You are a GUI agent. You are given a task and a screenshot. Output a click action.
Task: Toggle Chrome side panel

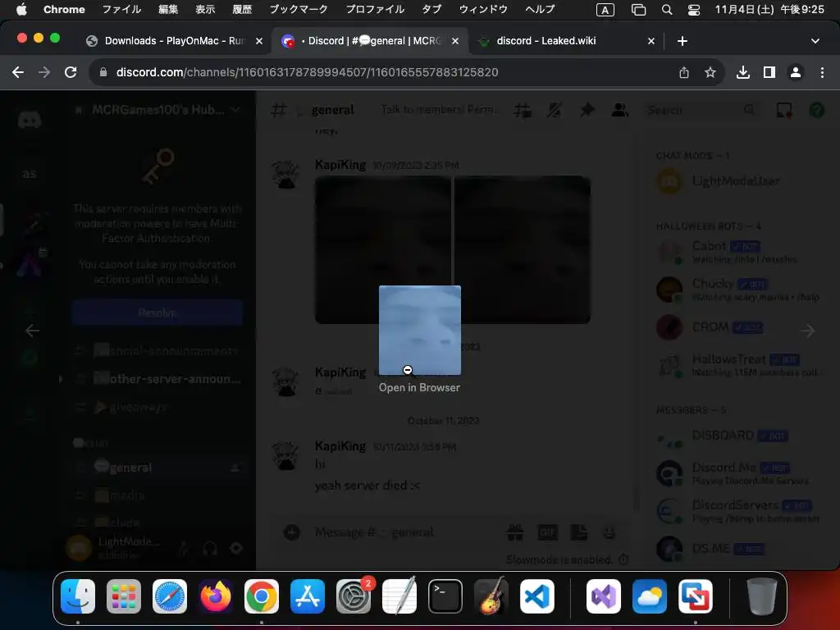coord(769,72)
